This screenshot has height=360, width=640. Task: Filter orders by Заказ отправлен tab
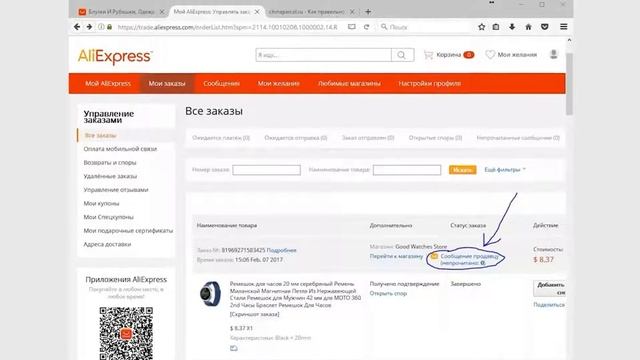pyautogui.click(x=368, y=138)
